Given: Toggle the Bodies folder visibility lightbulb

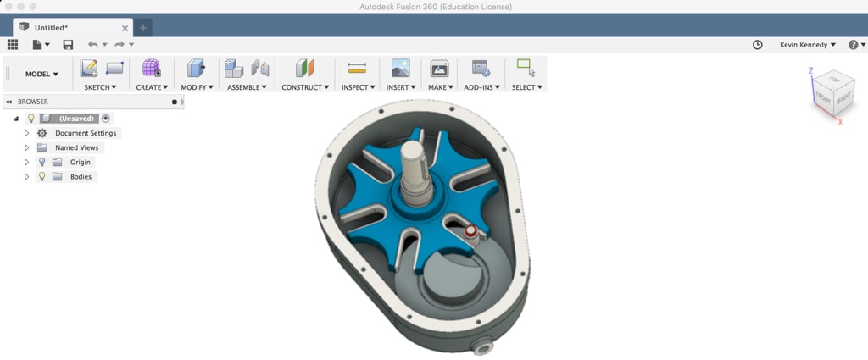Looking at the screenshot, I should click(42, 176).
